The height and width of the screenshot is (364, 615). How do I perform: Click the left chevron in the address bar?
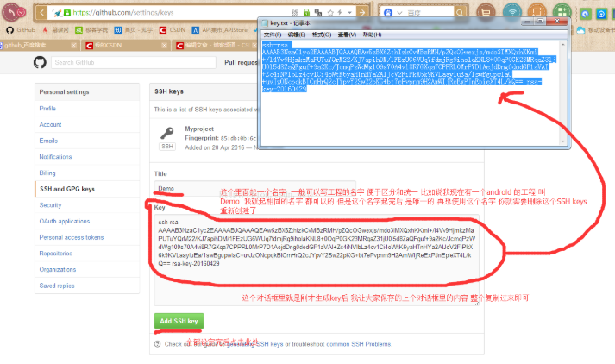(x=41, y=13)
